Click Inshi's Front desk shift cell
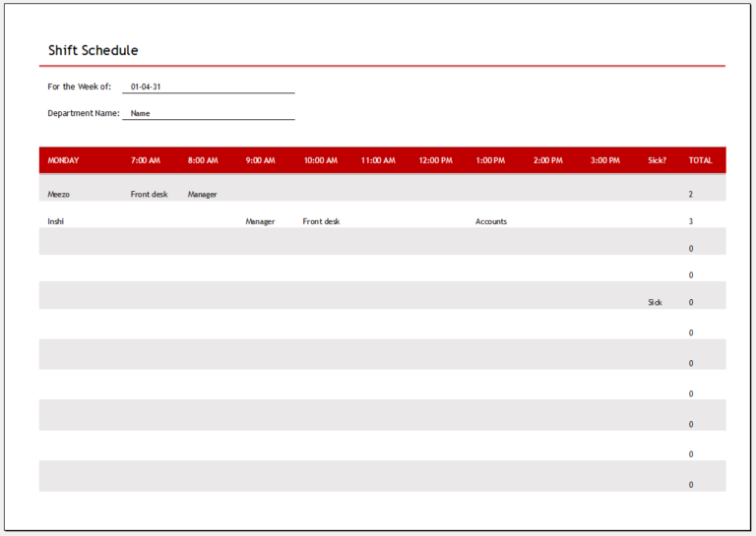 (x=321, y=221)
